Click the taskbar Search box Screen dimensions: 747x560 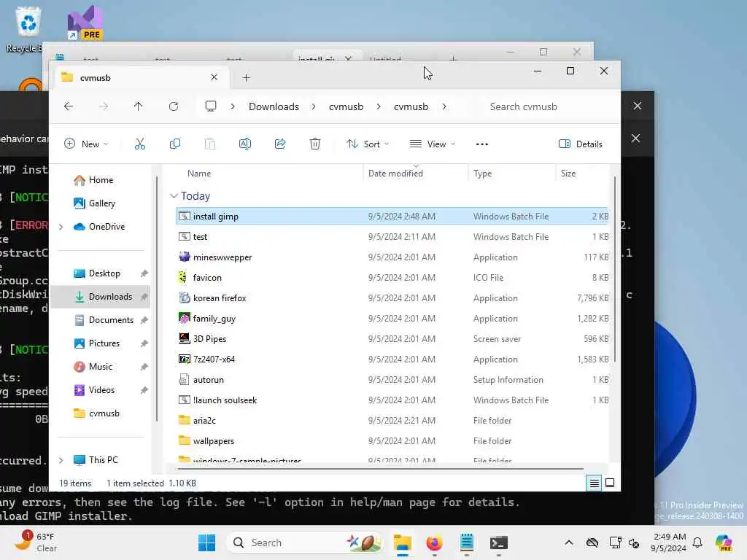[x=305, y=542]
